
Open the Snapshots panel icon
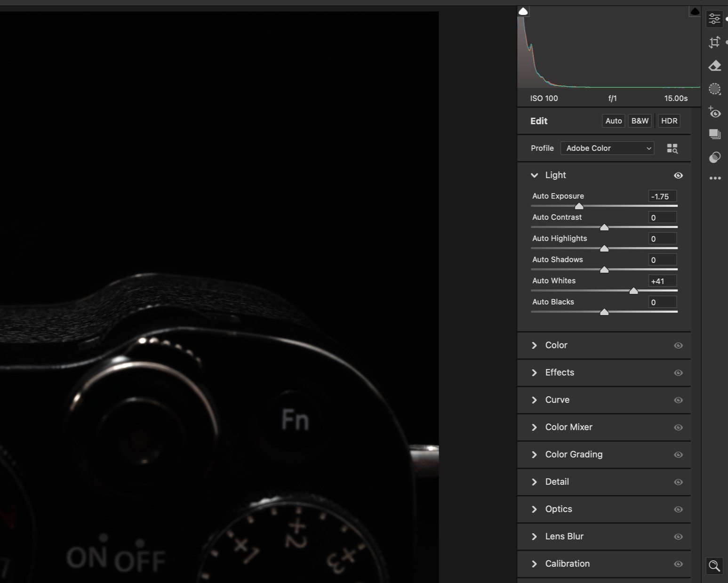click(715, 134)
